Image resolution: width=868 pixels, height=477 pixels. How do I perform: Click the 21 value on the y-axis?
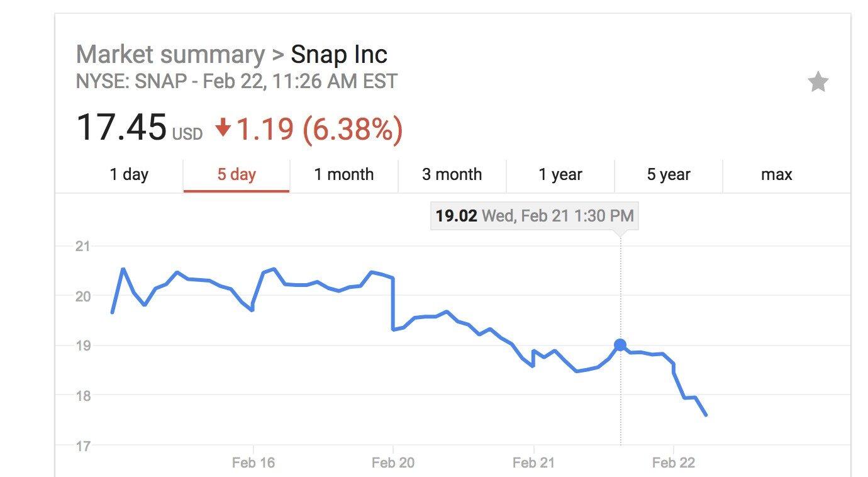coord(82,246)
